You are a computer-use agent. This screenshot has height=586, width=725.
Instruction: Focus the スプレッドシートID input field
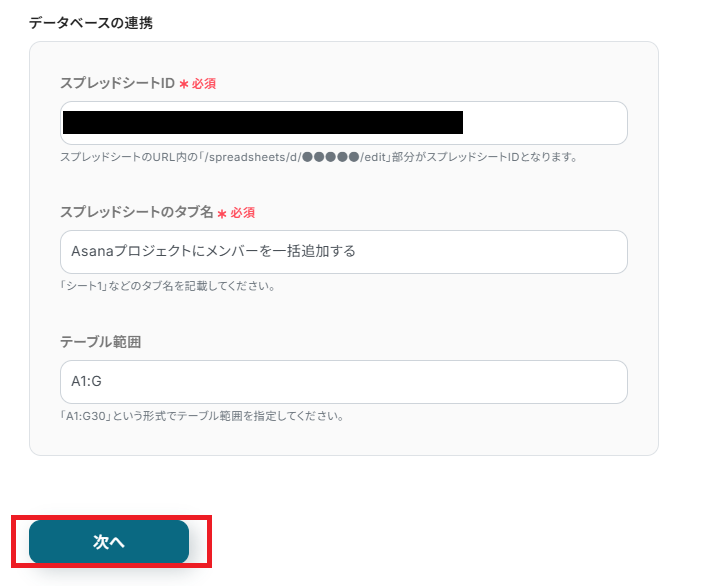545,123
